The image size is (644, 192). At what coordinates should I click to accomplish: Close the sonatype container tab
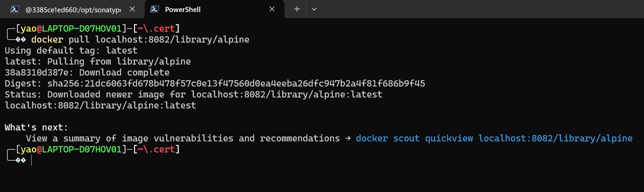(x=132, y=9)
